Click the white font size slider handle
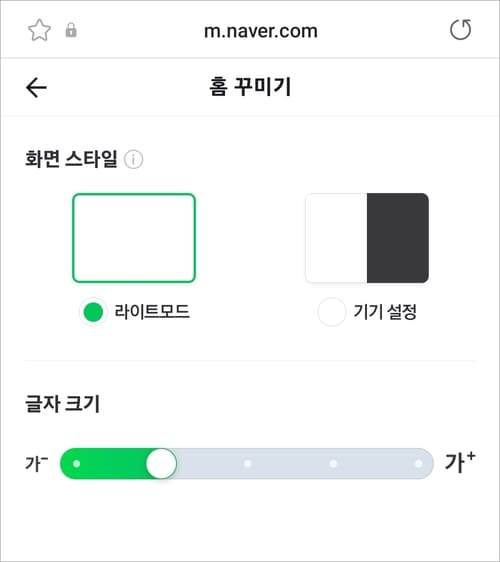This screenshot has height=562, width=500. [x=161, y=463]
